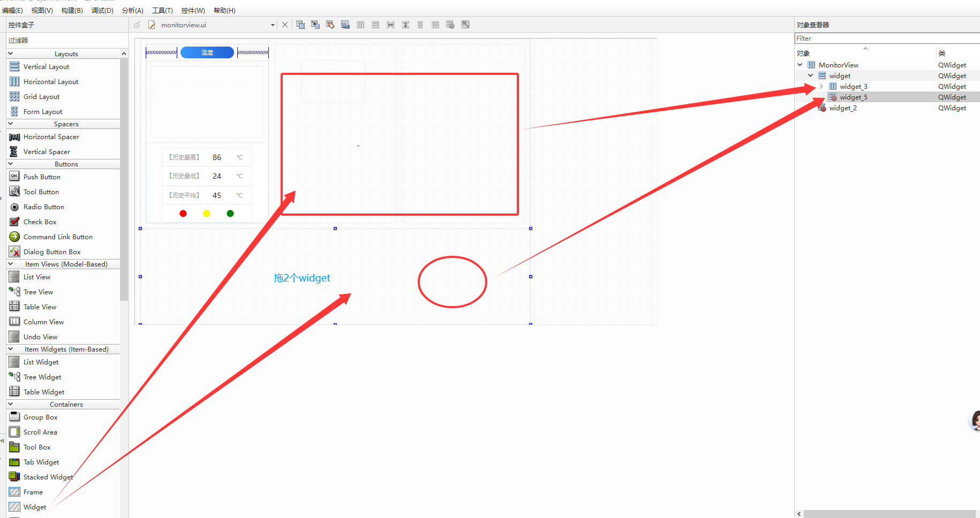Open the 构建(B) menu
This screenshot has width=980, height=518.
[72, 10]
